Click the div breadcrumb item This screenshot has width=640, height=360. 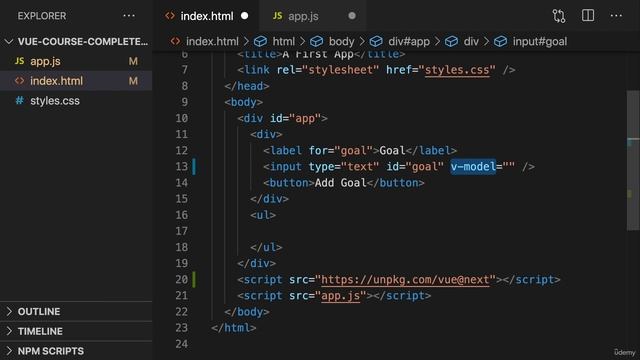tap(471, 42)
